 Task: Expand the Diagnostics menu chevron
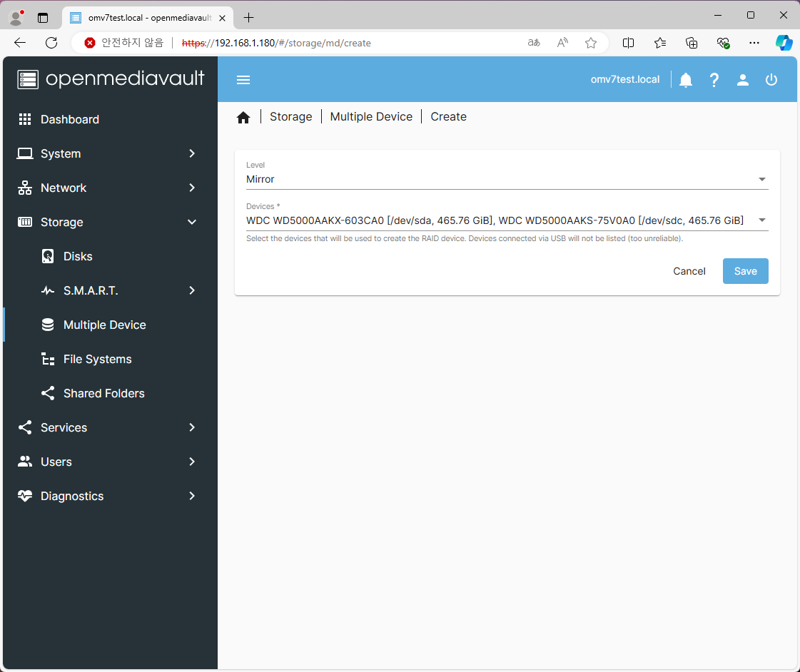(192, 496)
